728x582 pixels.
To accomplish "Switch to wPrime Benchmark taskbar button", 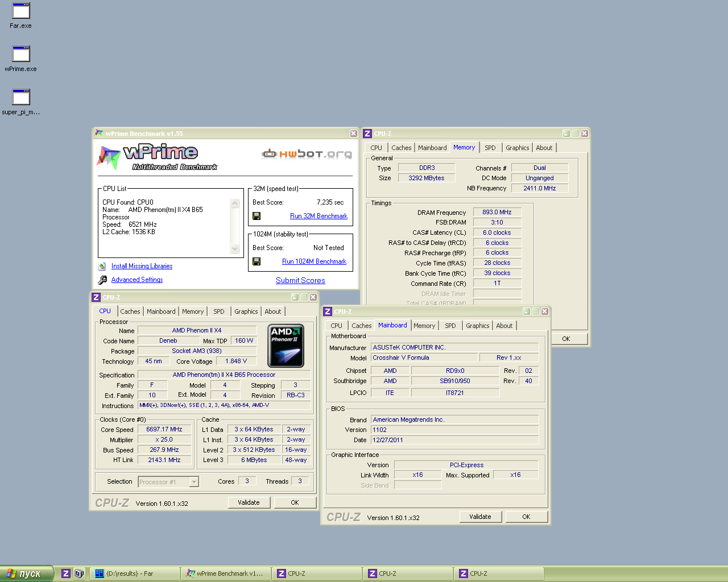I will coord(226,573).
